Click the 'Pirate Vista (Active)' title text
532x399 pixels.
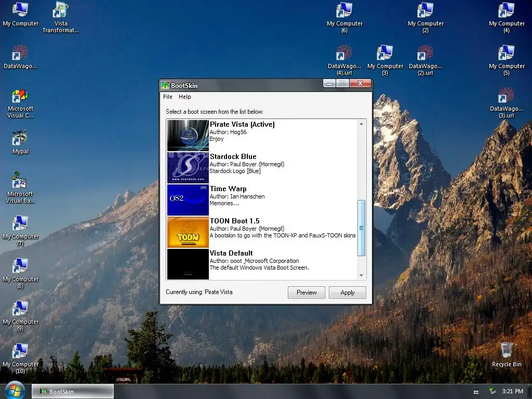(242, 124)
